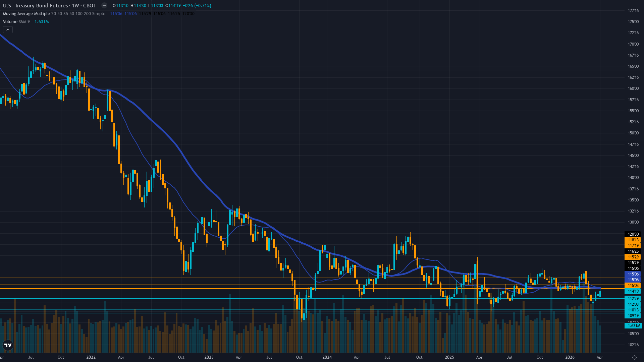Screen dimensions: 644x362
Task: Click the 120'30 value in the indicator legend
Action: (x=188, y=14)
